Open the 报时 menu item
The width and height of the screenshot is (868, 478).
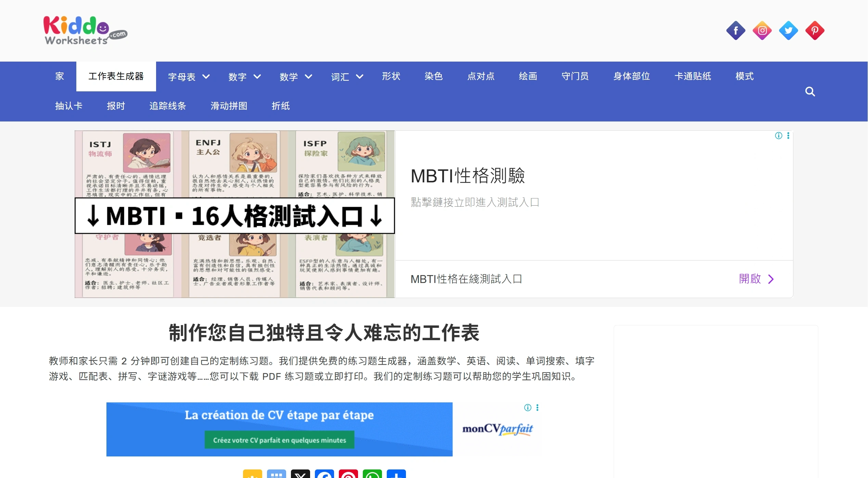(116, 106)
